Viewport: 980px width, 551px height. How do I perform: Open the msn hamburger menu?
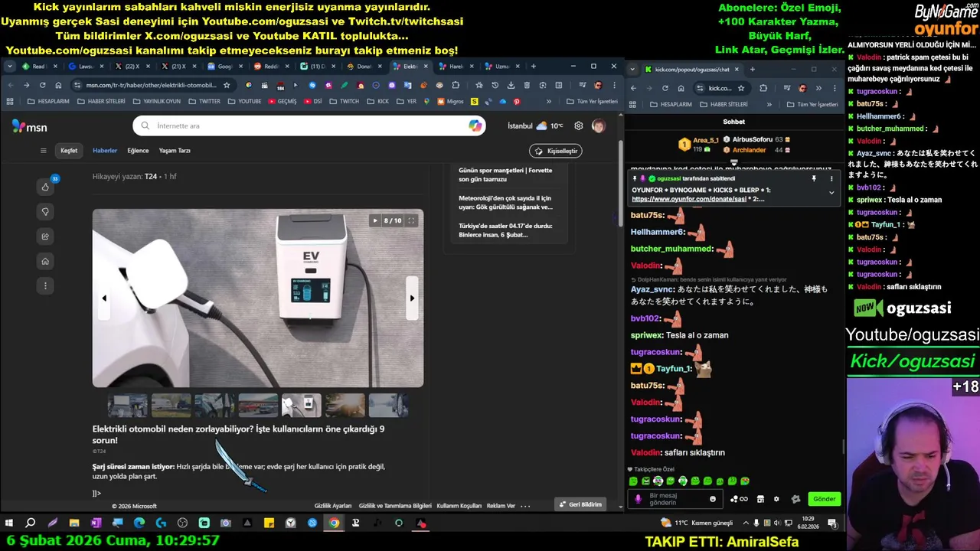[44, 151]
